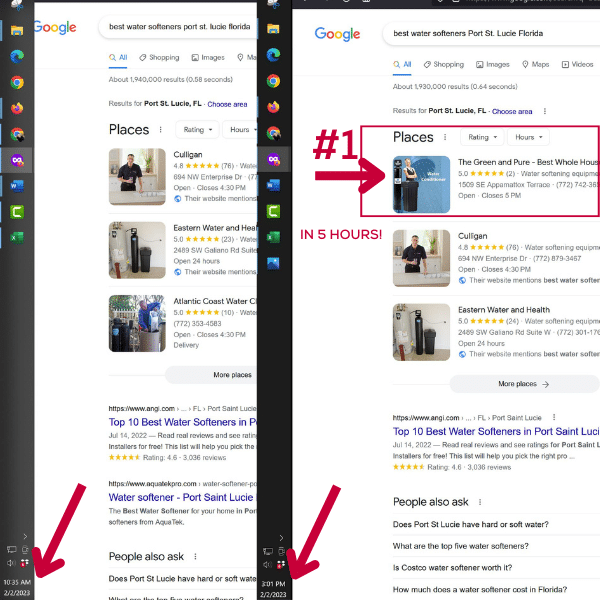Open Camtasia from the left taskbar

point(17,212)
